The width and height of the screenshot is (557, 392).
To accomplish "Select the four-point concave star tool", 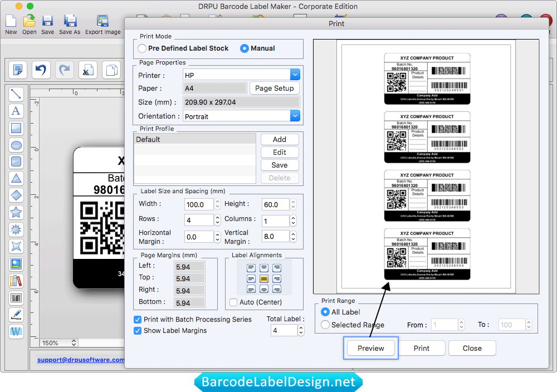I will point(16,247).
